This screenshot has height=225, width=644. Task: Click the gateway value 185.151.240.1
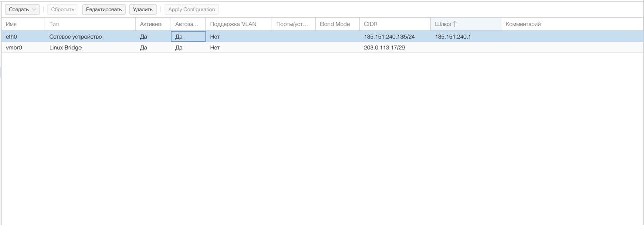pos(453,37)
